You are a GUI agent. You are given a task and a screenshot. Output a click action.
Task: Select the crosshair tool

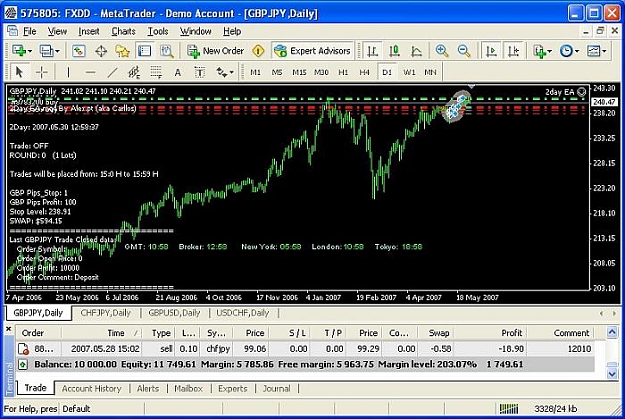41,72
